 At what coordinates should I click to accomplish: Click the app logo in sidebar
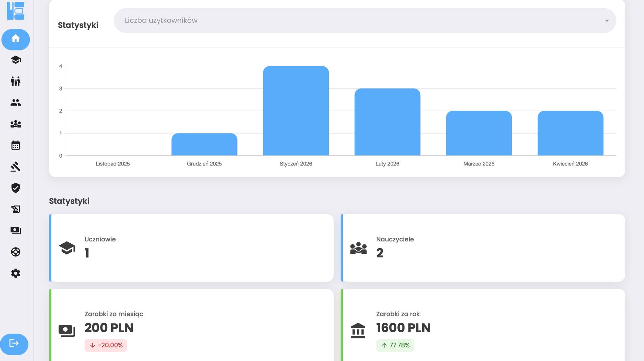pos(16,11)
